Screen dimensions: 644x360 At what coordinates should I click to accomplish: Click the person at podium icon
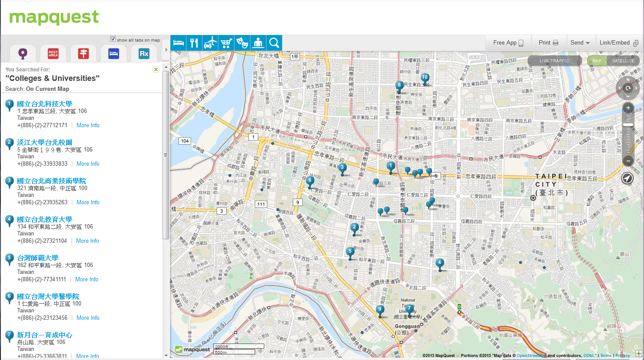(x=258, y=43)
